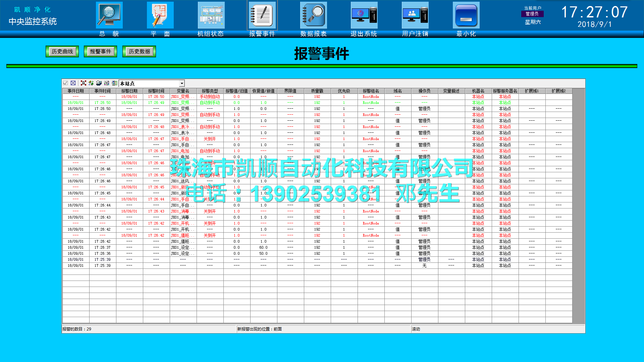The width and height of the screenshot is (644, 362).
Task: Click the 历史曲线 history curve button
Action: point(62,51)
